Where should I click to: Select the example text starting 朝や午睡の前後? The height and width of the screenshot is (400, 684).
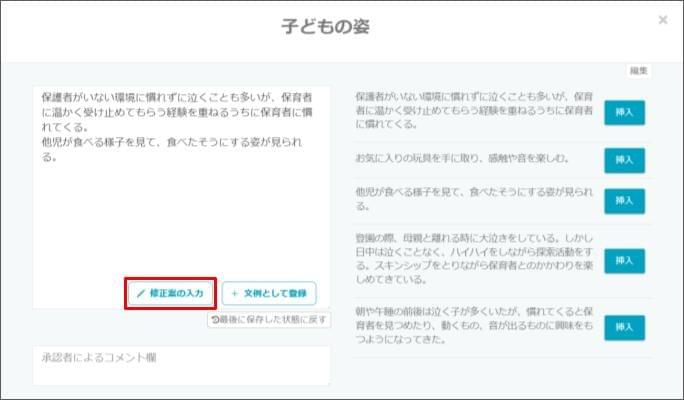(475, 327)
